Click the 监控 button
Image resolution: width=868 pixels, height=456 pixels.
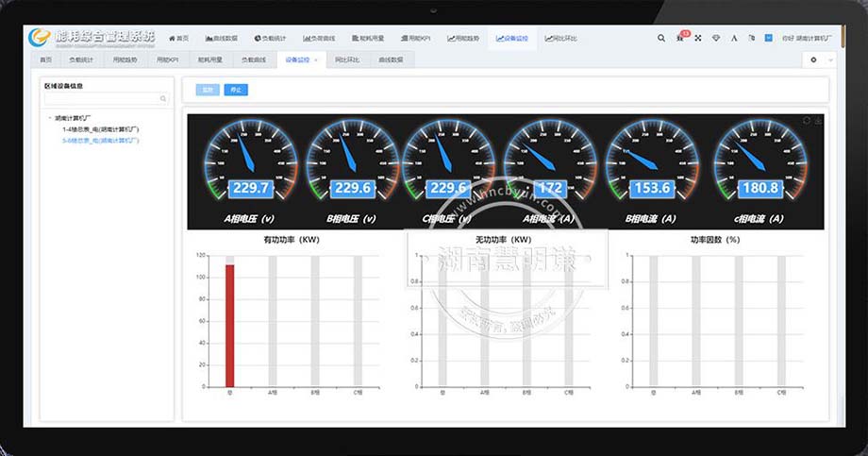(208, 90)
